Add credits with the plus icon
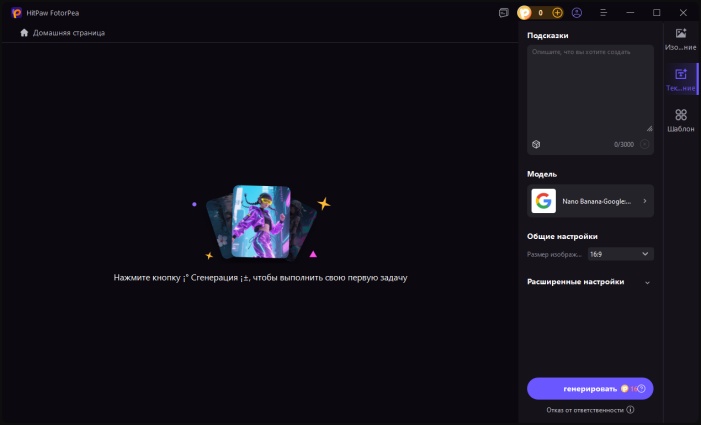701x425 pixels. pyautogui.click(x=557, y=13)
